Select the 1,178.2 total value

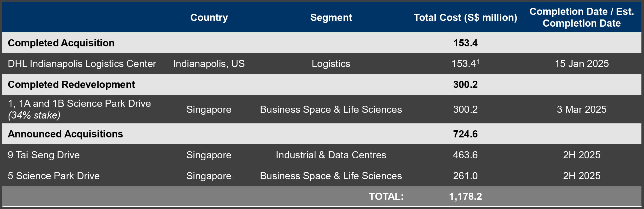465,196
